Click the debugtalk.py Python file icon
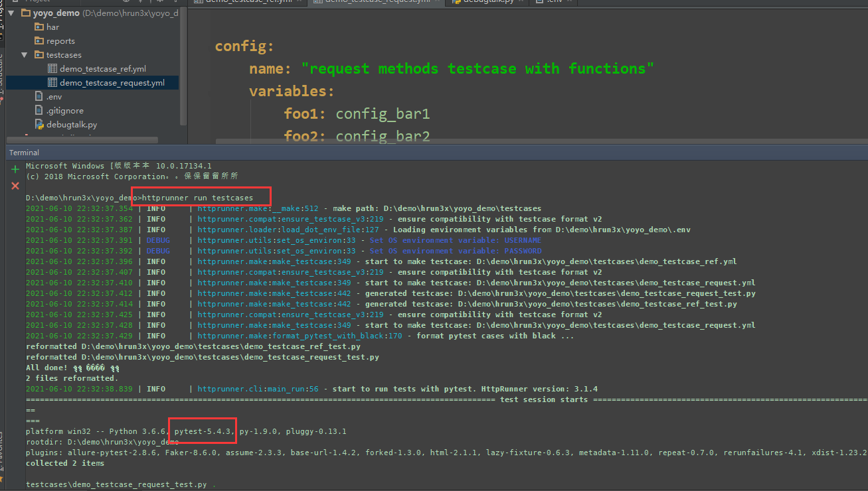Image resolution: width=868 pixels, height=491 pixels. (x=38, y=124)
